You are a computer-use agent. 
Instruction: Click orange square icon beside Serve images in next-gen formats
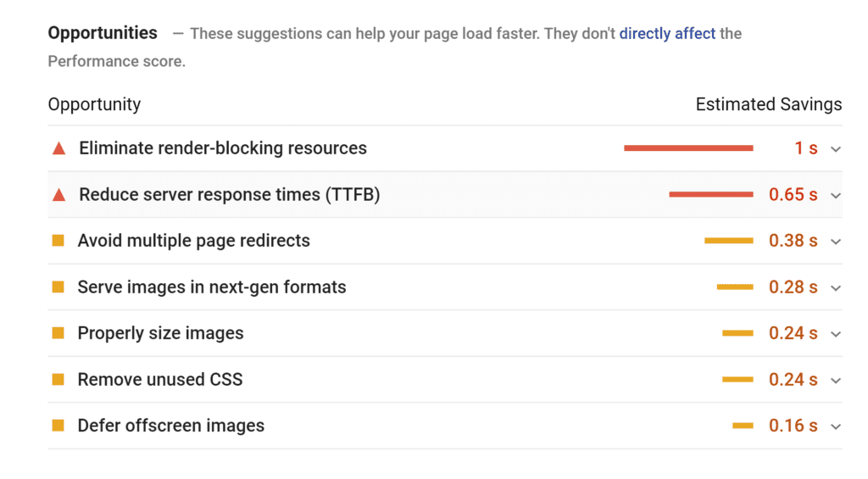(x=58, y=287)
